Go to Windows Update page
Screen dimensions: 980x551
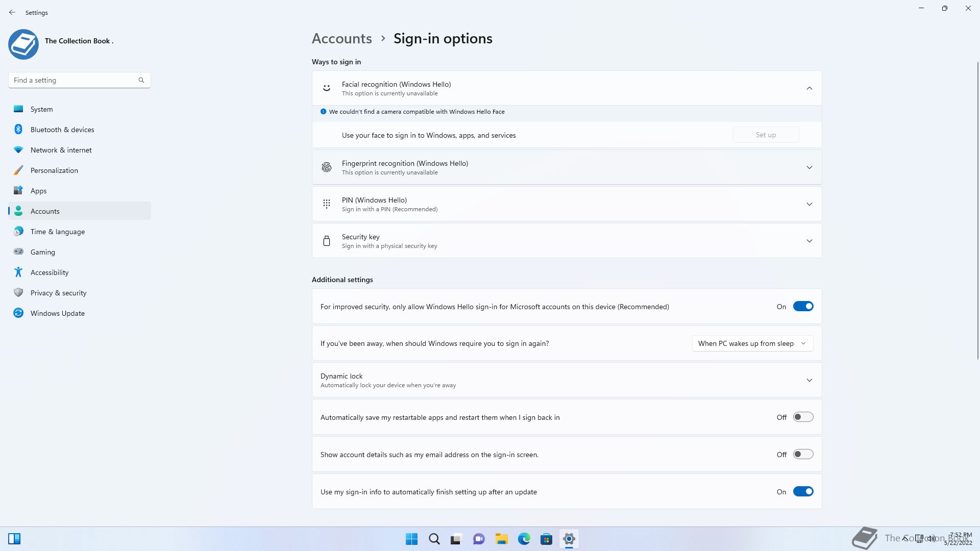click(80, 313)
